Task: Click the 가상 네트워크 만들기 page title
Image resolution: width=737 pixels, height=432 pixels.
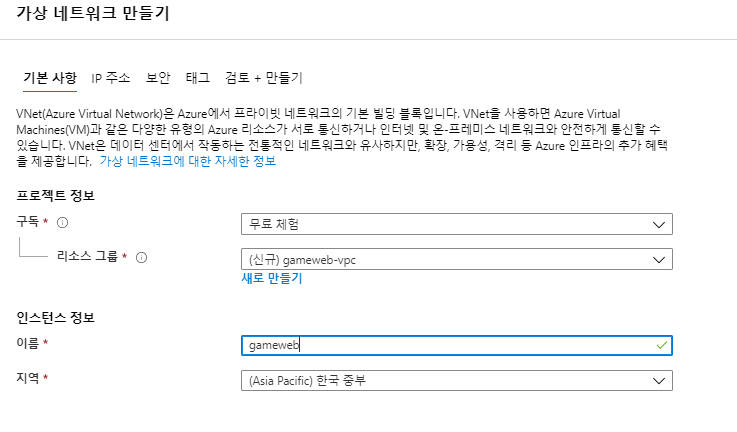Action: coord(93,13)
